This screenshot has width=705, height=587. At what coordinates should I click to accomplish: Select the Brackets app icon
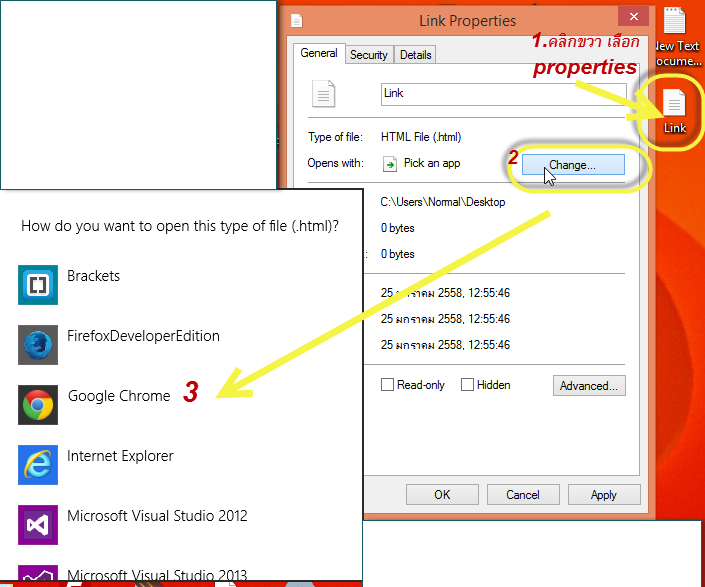click(x=38, y=285)
